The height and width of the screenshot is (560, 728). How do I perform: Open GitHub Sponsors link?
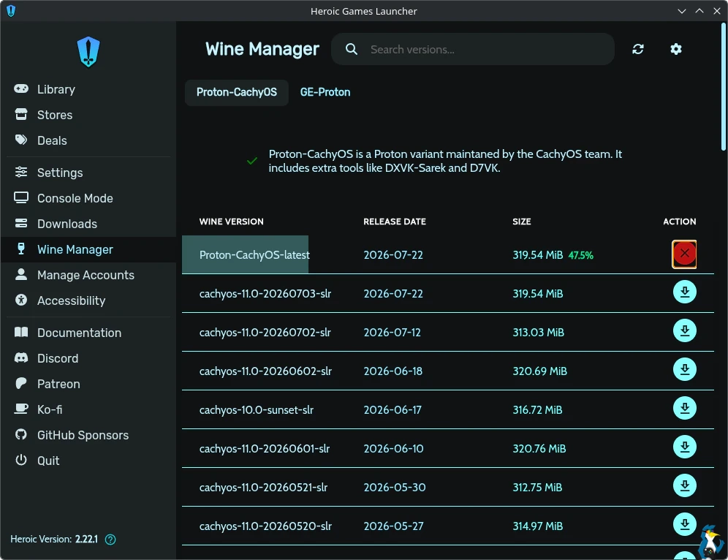[88, 435]
